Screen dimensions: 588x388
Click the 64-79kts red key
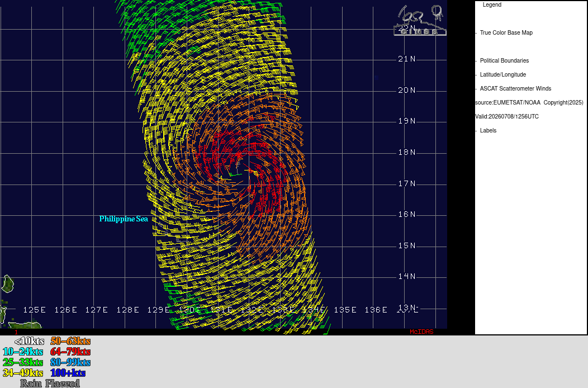(70, 352)
